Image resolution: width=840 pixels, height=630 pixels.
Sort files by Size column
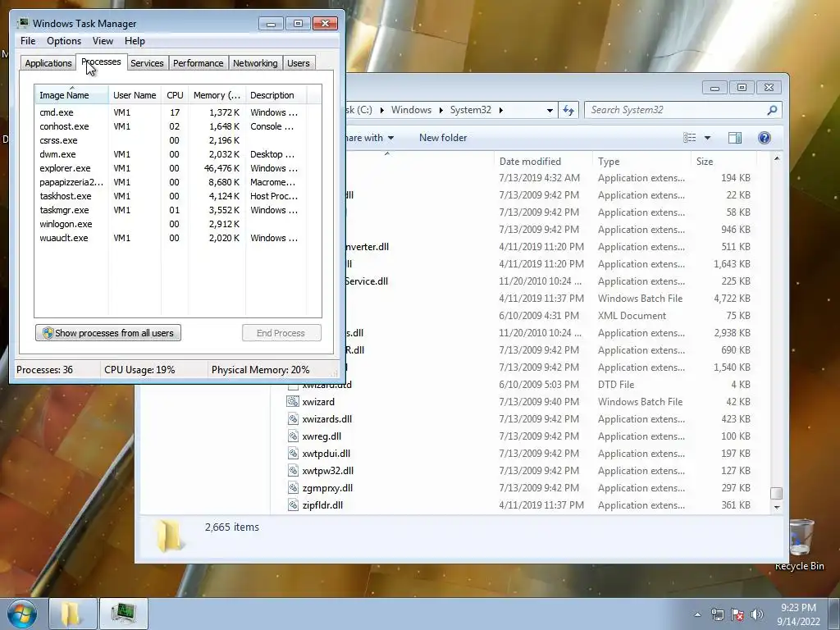point(724,162)
